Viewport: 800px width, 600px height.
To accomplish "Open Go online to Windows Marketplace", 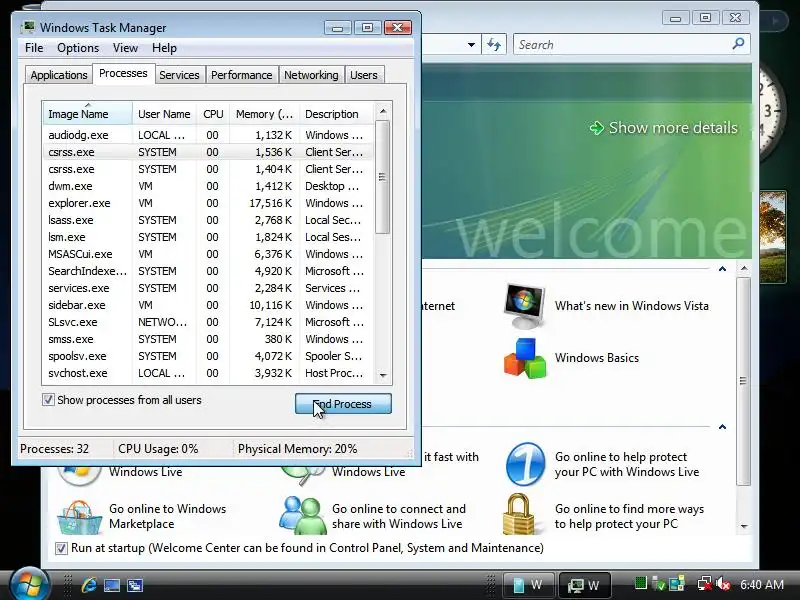I will tap(167, 516).
